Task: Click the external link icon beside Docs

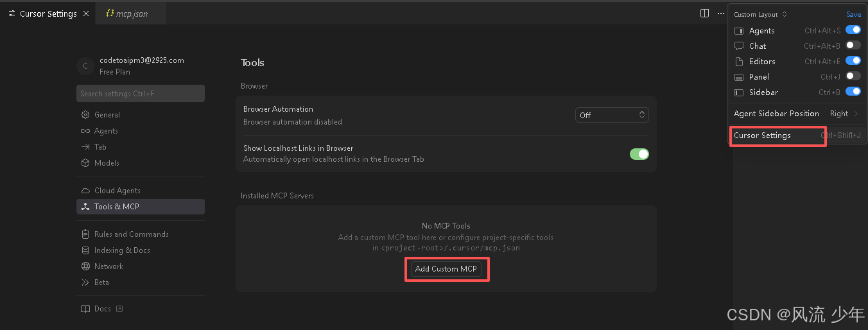Action: pos(119,309)
